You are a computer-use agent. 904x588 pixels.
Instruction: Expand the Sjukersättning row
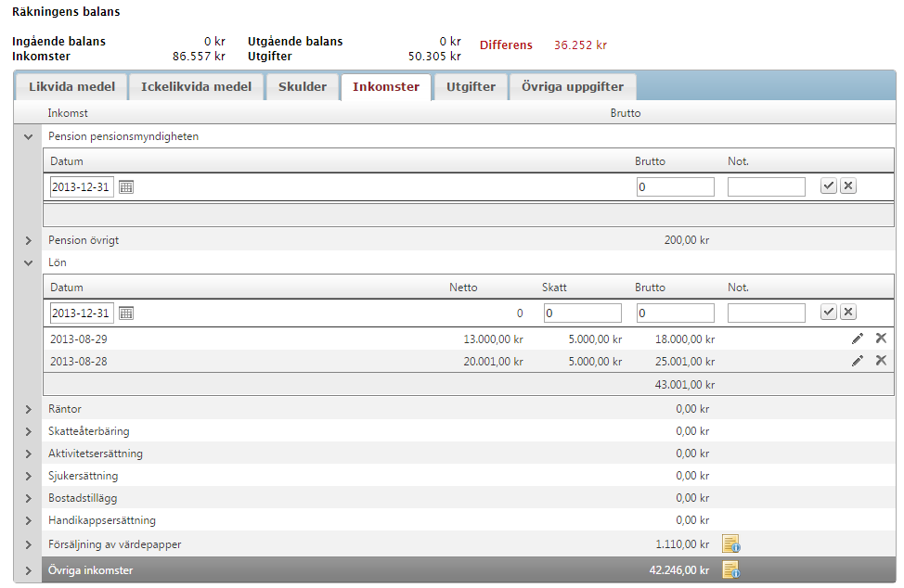tap(28, 477)
